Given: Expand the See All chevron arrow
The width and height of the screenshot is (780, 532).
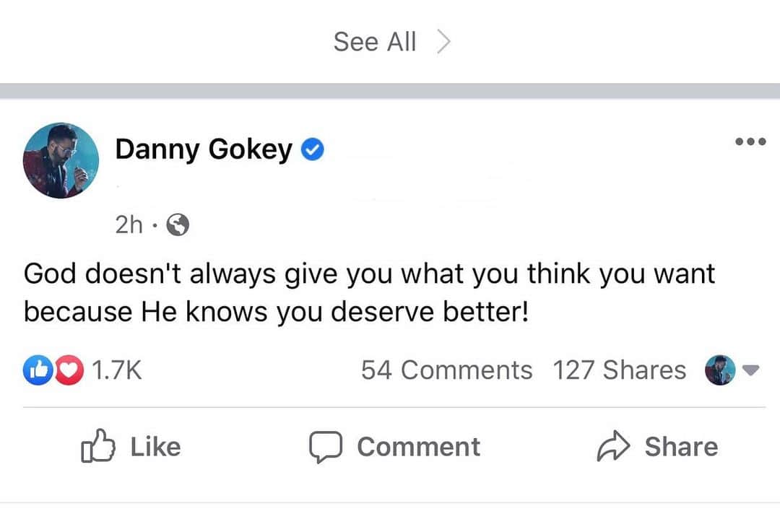Looking at the screenshot, I should (x=443, y=41).
